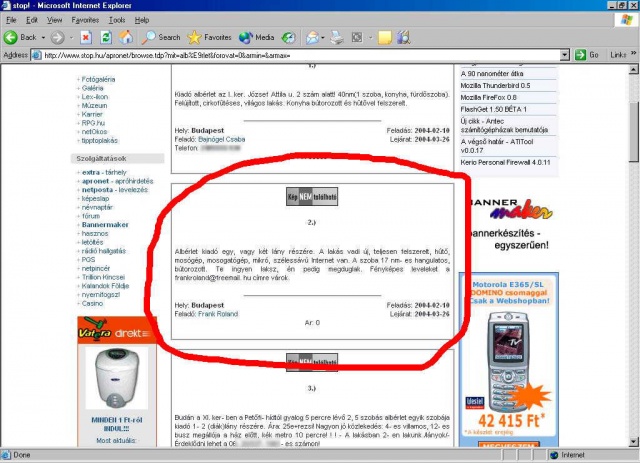
Task: Expand the Links toolbar chevron
Action: coord(631,55)
